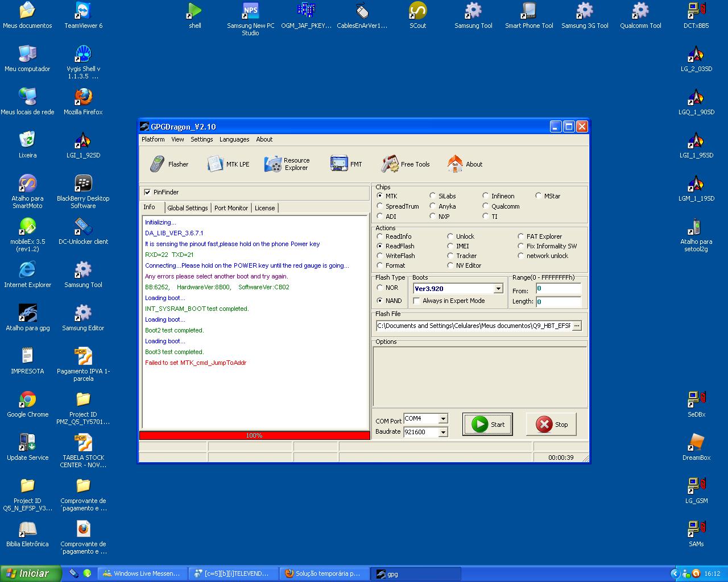This screenshot has height=582, width=728.
Task: Switch to Windows Live Messenger taskbar item
Action: click(142, 573)
